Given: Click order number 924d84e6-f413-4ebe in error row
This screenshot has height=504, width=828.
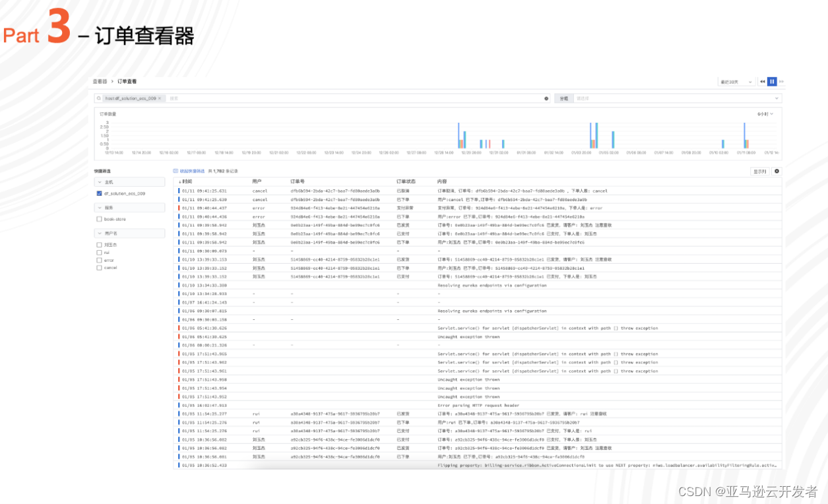Looking at the screenshot, I should point(335,208).
